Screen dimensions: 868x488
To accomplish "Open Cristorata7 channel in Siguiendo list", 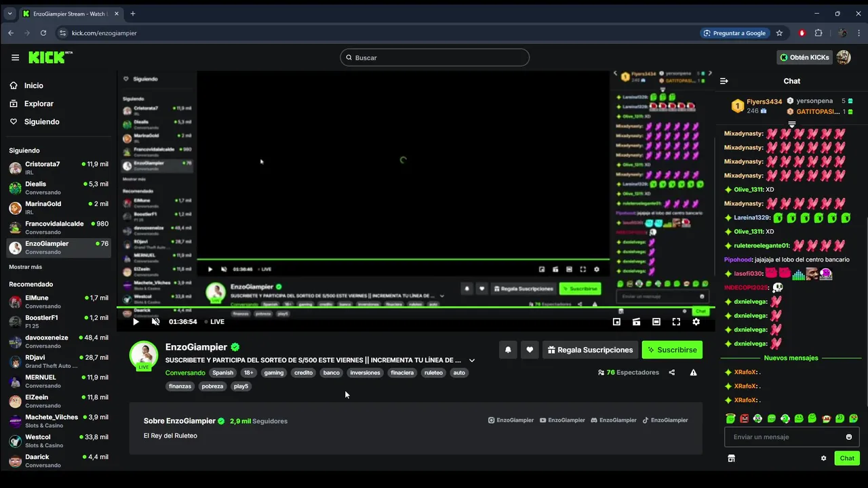I will click(58, 168).
